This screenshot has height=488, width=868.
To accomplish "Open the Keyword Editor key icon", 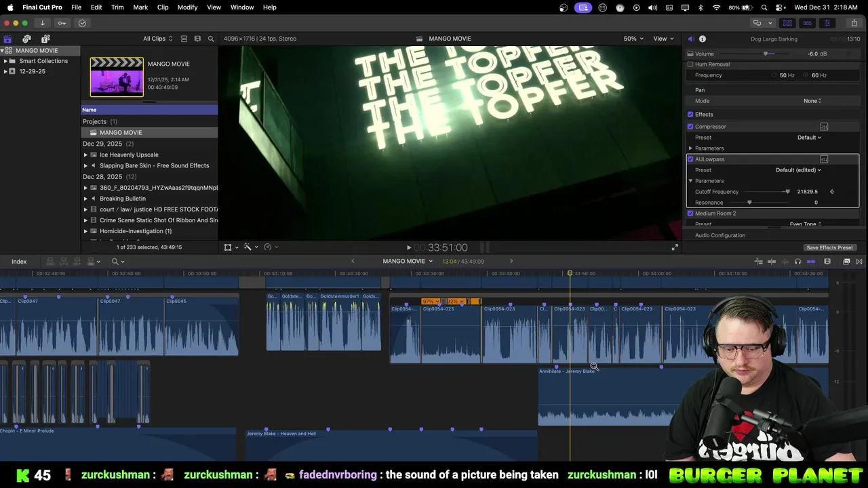I will 62,23.
